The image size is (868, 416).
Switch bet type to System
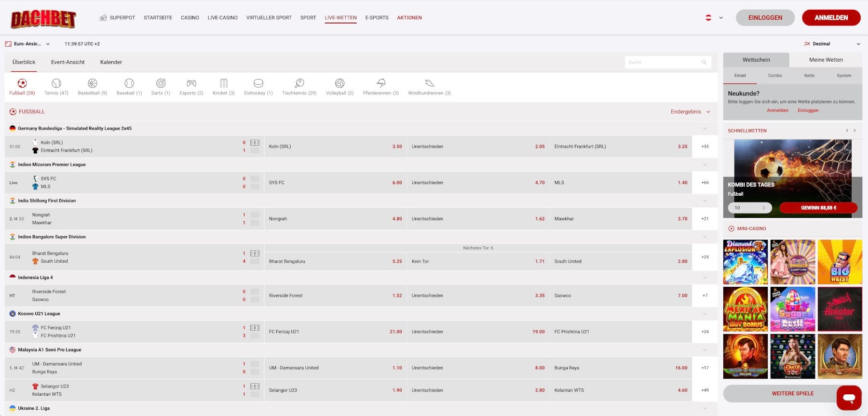pos(844,76)
